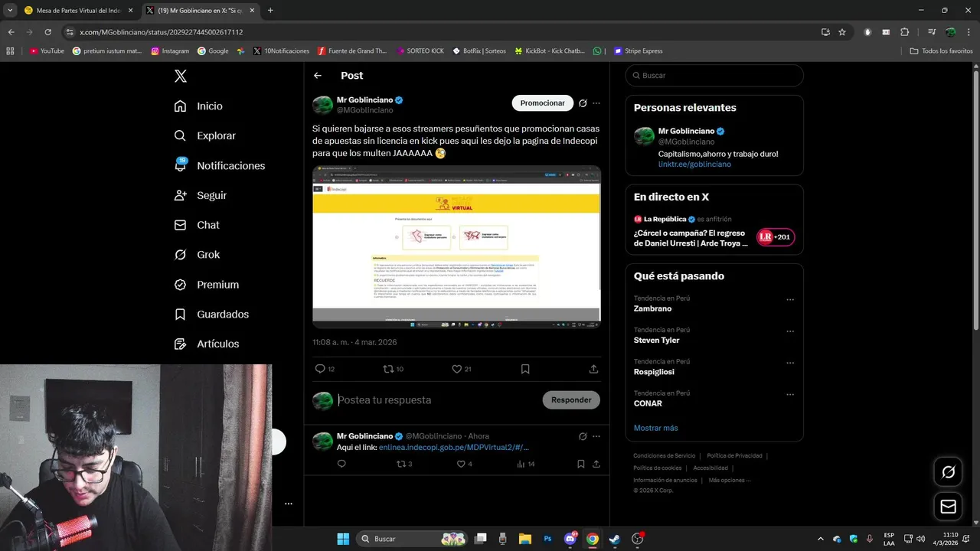Image resolution: width=980 pixels, height=551 pixels.
Task: Open Notificaciones with 19 badge
Action: click(219, 165)
